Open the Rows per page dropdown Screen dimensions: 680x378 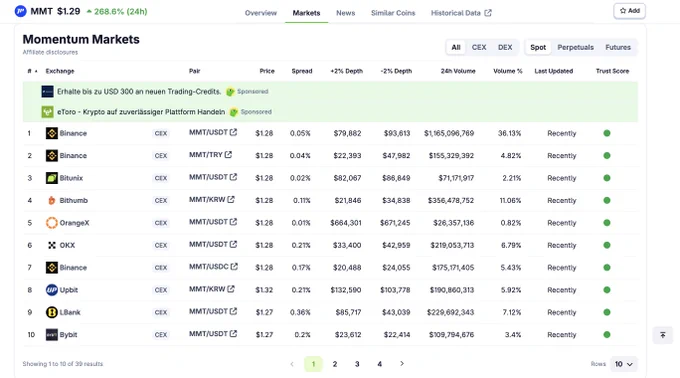click(x=624, y=364)
